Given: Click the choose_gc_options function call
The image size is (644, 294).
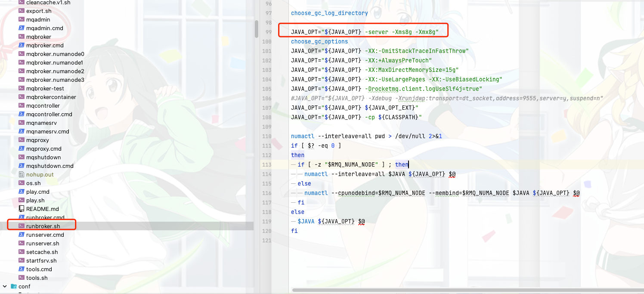Looking at the screenshot, I should pos(320,41).
